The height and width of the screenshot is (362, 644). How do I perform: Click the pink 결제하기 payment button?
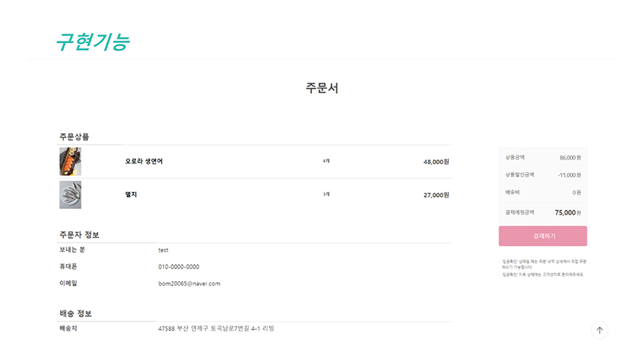click(542, 236)
